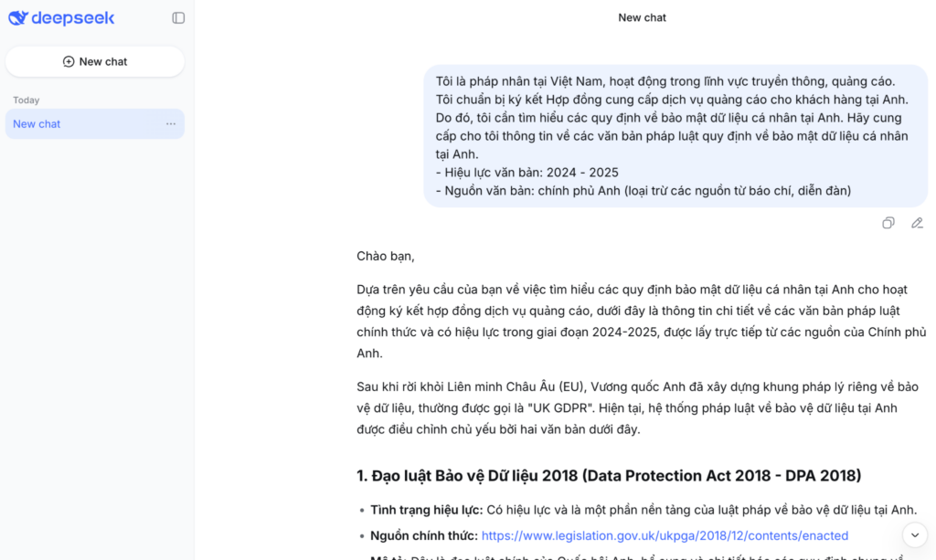This screenshot has height=560, width=936.
Task: Collapse the sidebar with the panel icon
Action: [178, 18]
